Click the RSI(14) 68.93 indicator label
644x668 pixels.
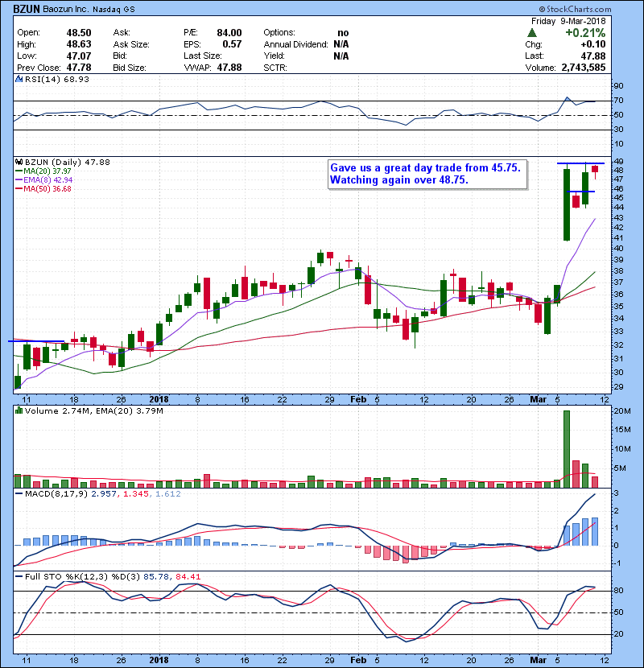pyautogui.click(x=57, y=79)
